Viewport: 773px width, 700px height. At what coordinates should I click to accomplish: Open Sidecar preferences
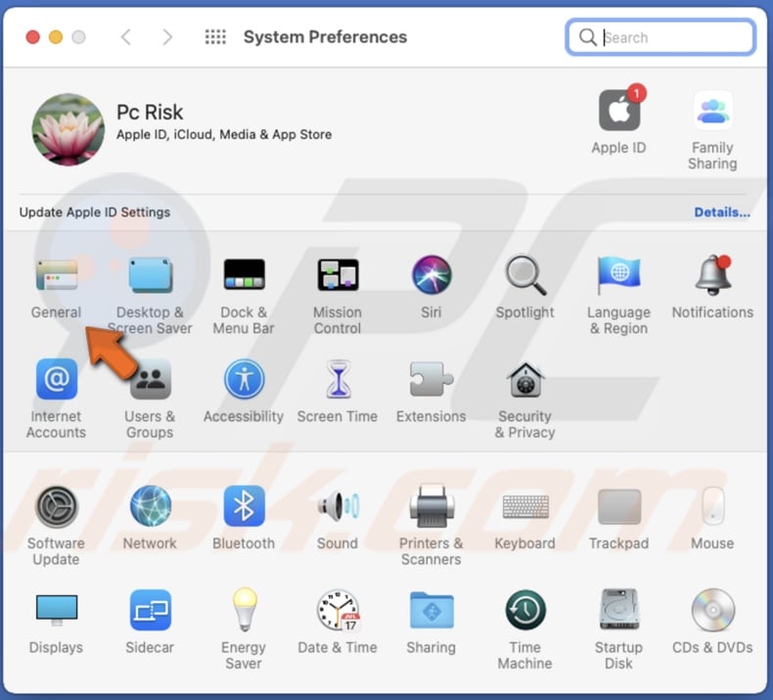(x=151, y=610)
